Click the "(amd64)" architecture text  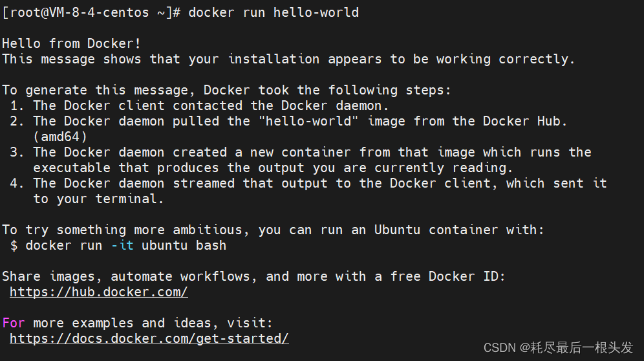(x=59, y=137)
